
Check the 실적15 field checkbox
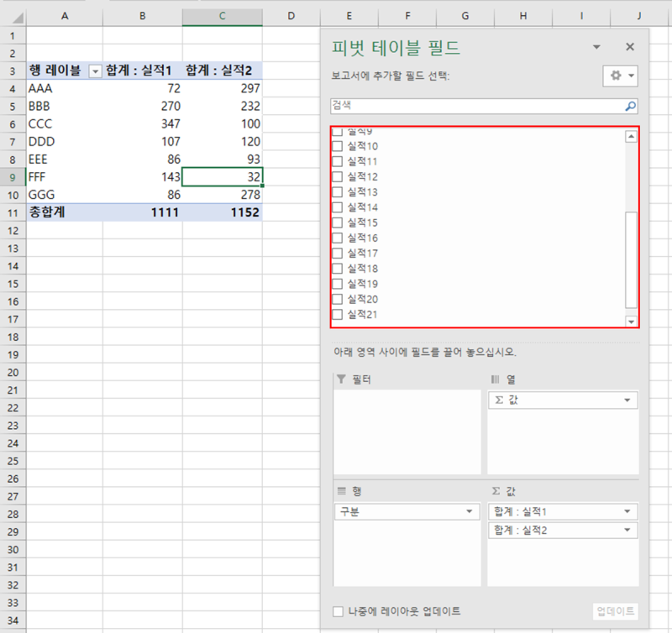point(338,222)
